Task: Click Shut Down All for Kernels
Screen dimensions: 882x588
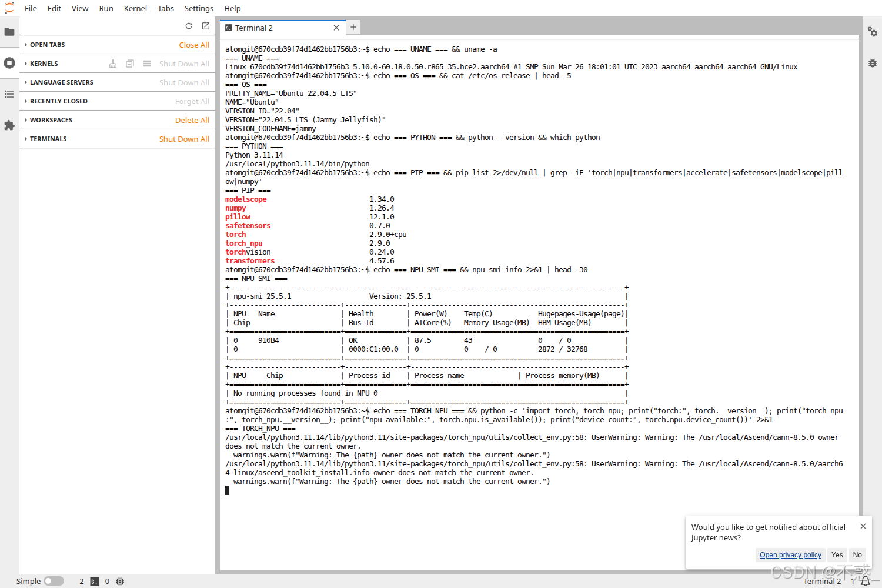Action: (x=184, y=64)
